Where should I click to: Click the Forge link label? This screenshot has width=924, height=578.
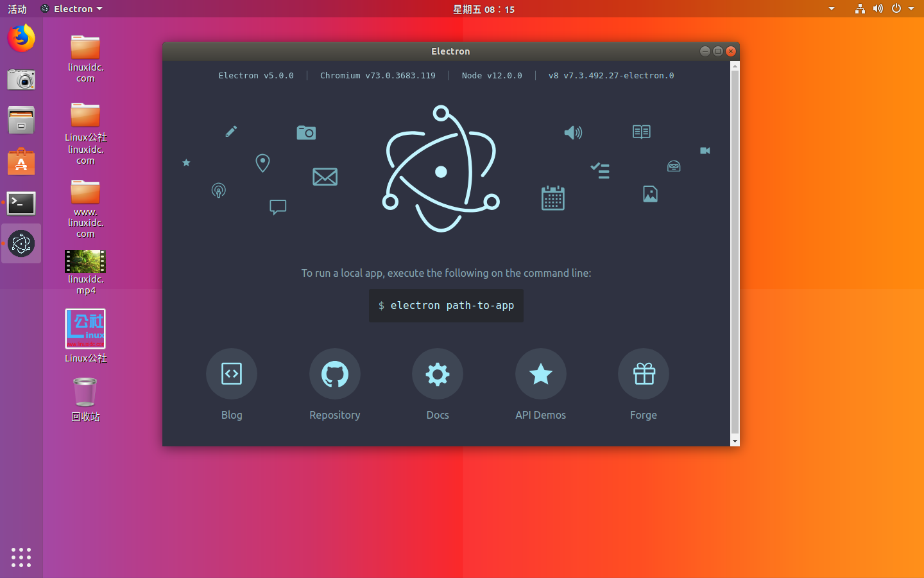(644, 415)
